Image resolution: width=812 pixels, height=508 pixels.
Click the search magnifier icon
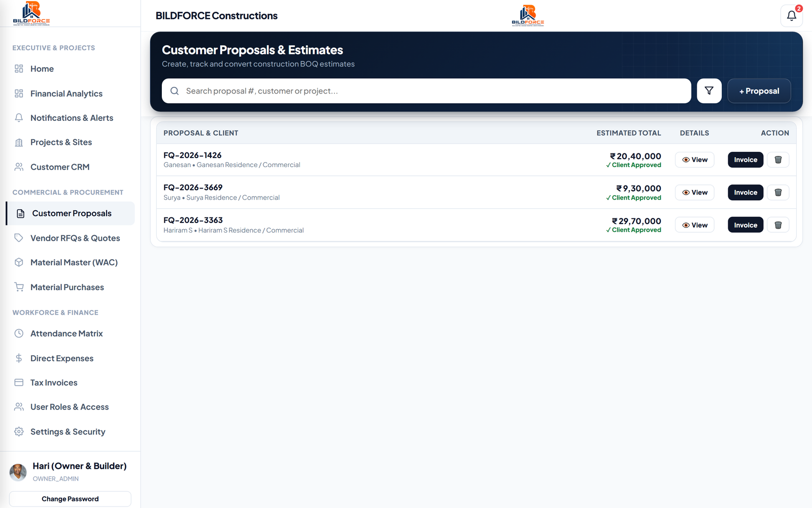click(x=175, y=91)
